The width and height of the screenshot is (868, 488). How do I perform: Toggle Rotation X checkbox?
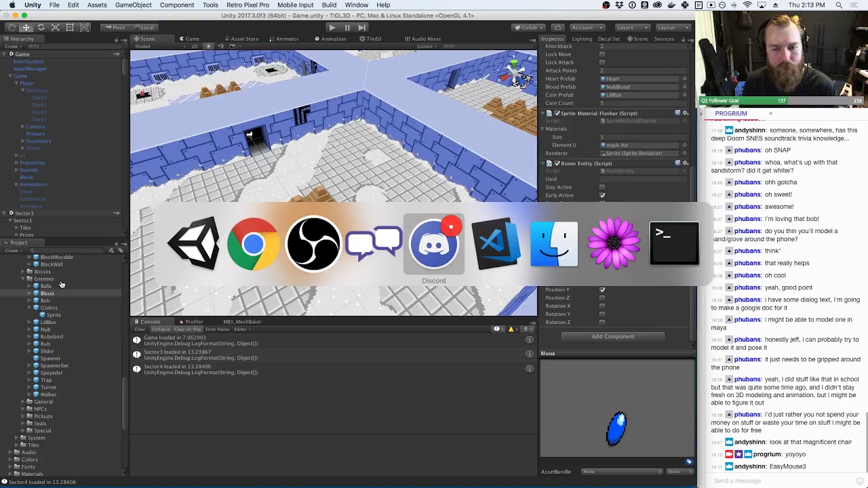pyautogui.click(x=602, y=306)
